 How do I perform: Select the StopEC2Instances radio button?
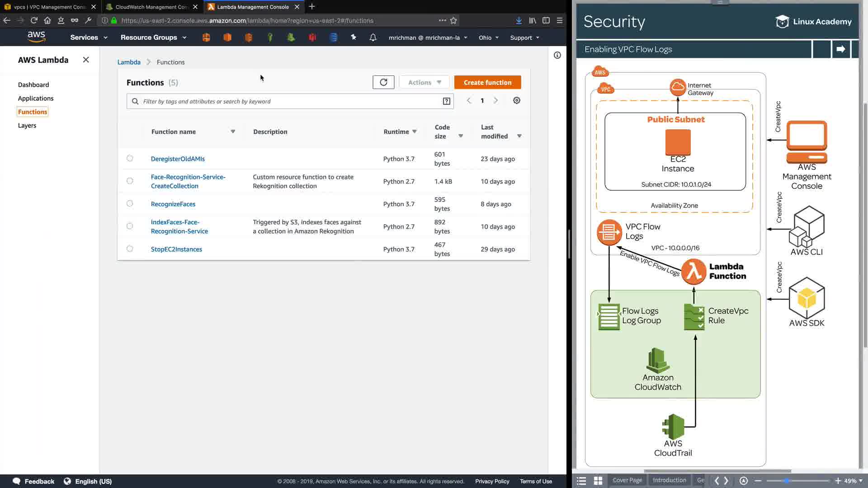(x=130, y=249)
